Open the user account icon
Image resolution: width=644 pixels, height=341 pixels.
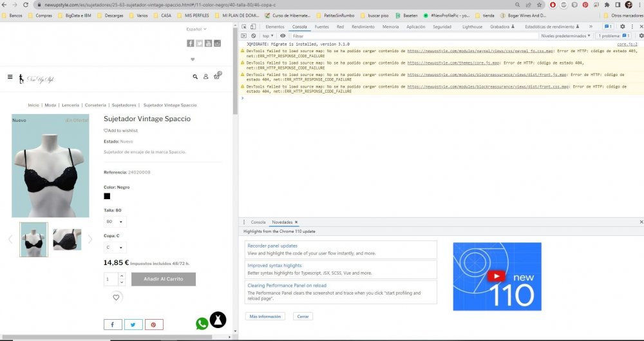(206, 77)
